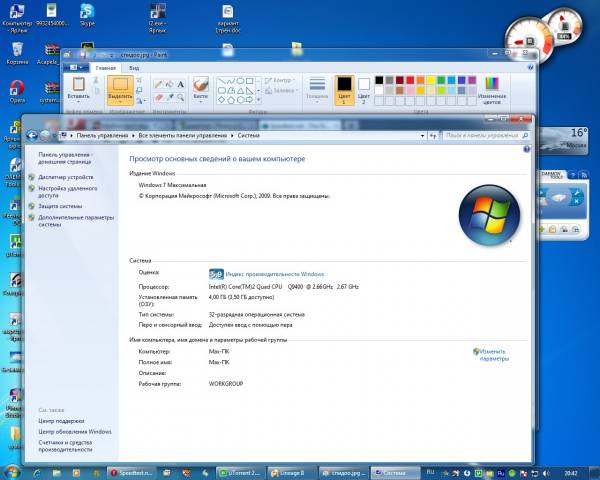Switch to the uTorrent taskbar button

pyautogui.click(x=240, y=473)
